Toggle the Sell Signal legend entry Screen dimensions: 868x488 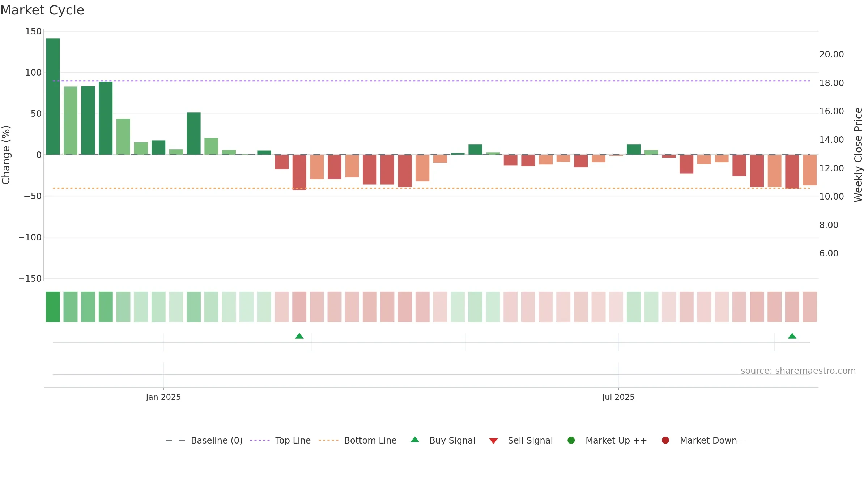pyautogui.click(x=521, y=440)
